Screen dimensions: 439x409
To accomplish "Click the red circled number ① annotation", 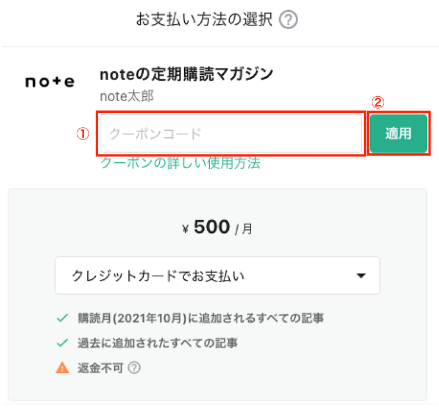I will tap(83, 134).
